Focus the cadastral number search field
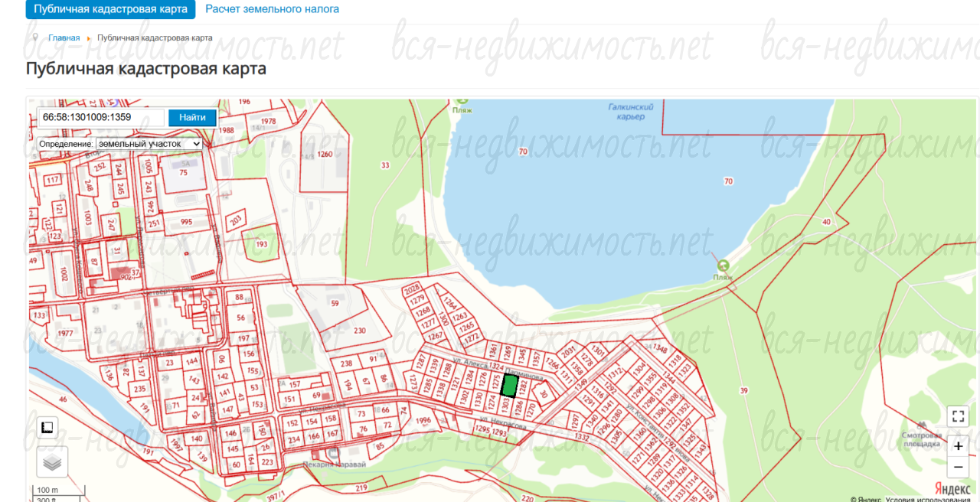980x502 pixels. tap(100, 117)
